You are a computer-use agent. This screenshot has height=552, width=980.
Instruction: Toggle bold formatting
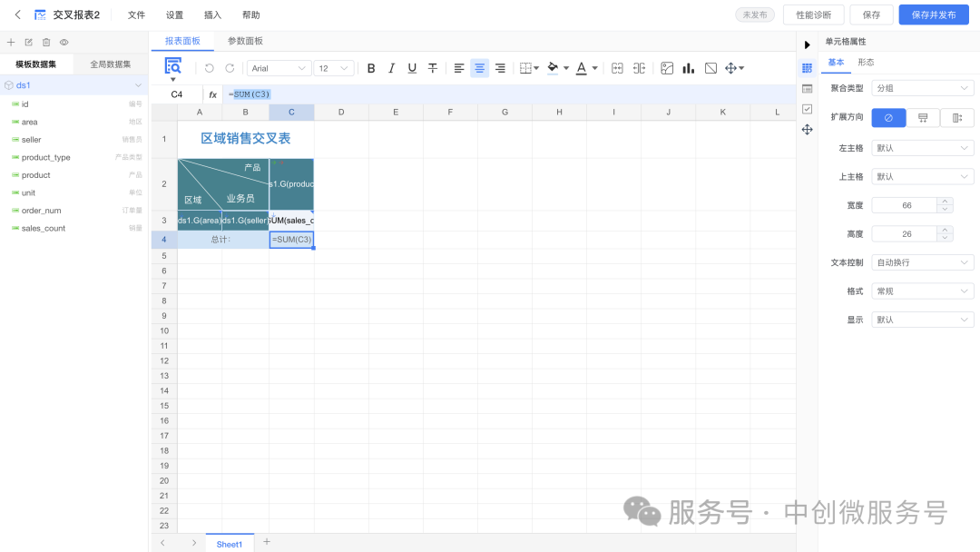click(x=371, y=68)
